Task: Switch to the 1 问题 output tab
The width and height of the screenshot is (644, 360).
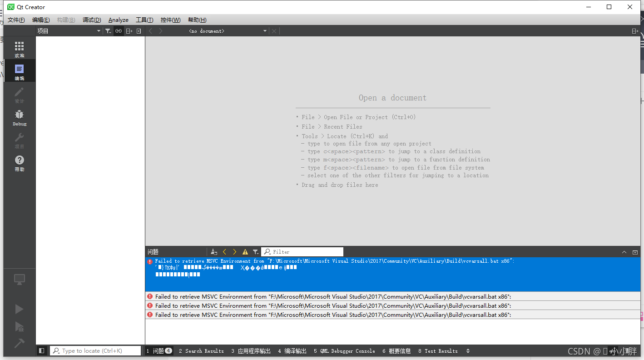Action: pos(159,351)
